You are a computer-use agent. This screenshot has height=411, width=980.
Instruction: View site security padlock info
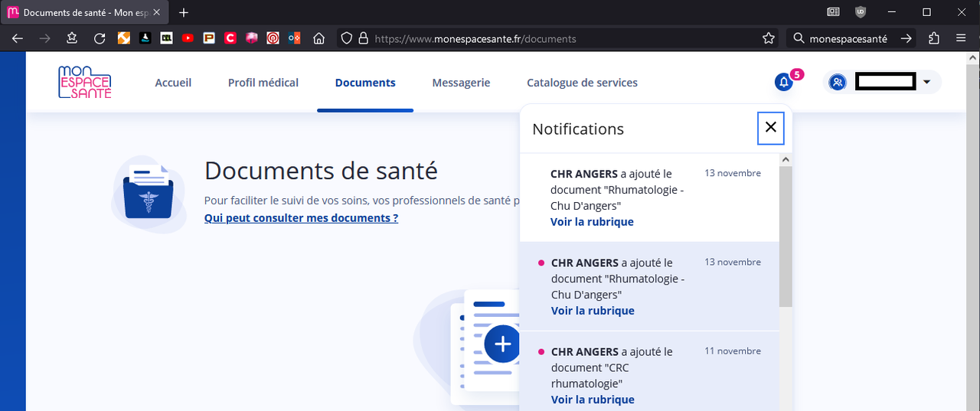coord(363,38)
